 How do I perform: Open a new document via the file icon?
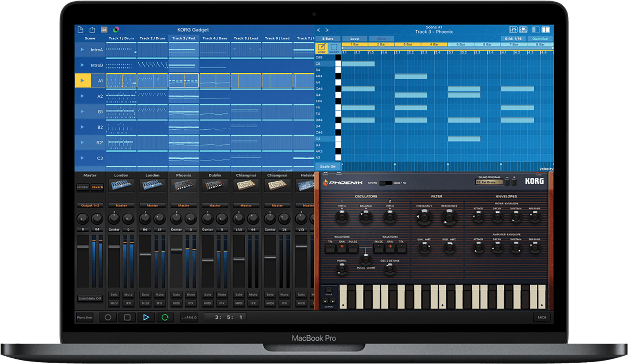pos(80,29)
